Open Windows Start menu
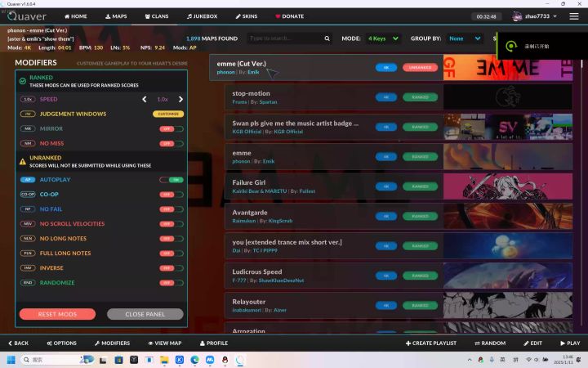Viewport: 588px width, 368px height. coord(11,360)
